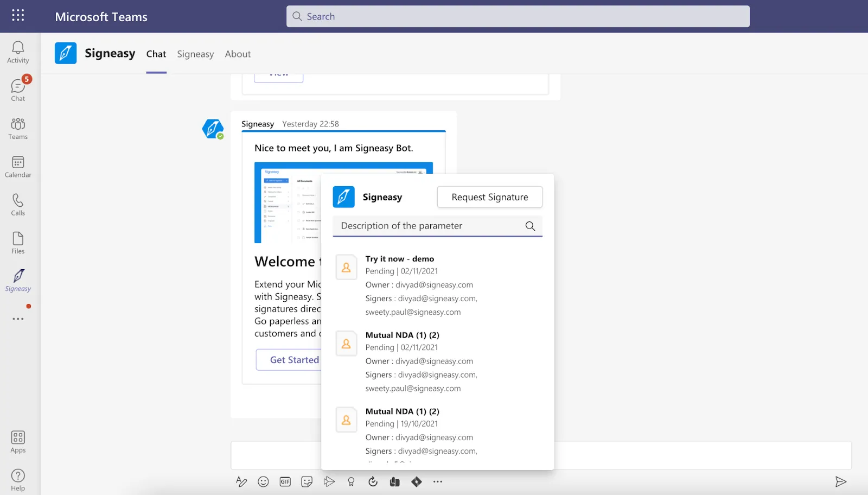Send the message with the send icon
The height and width of the screenshot is (495, 868).
(x=841, y=481)
